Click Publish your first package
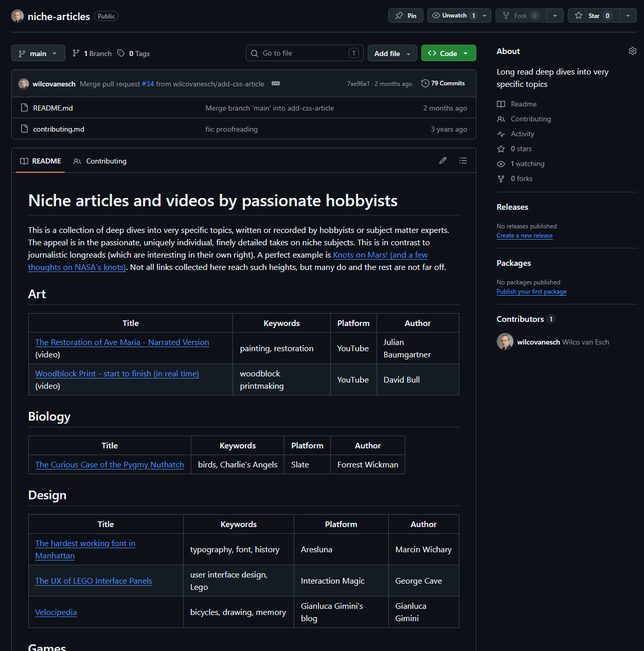Image resolution: width=644 pixels, height=651 pixels. (x=531, y=292)
